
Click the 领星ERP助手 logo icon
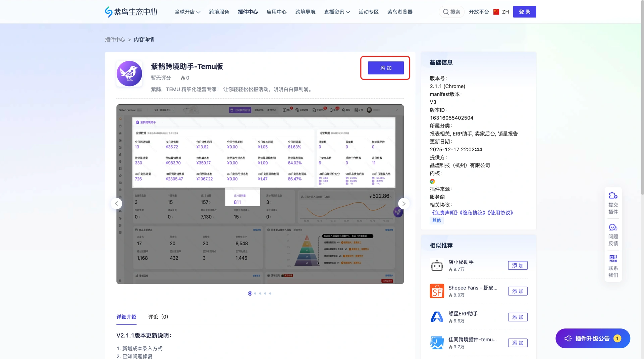click(437, 317)
